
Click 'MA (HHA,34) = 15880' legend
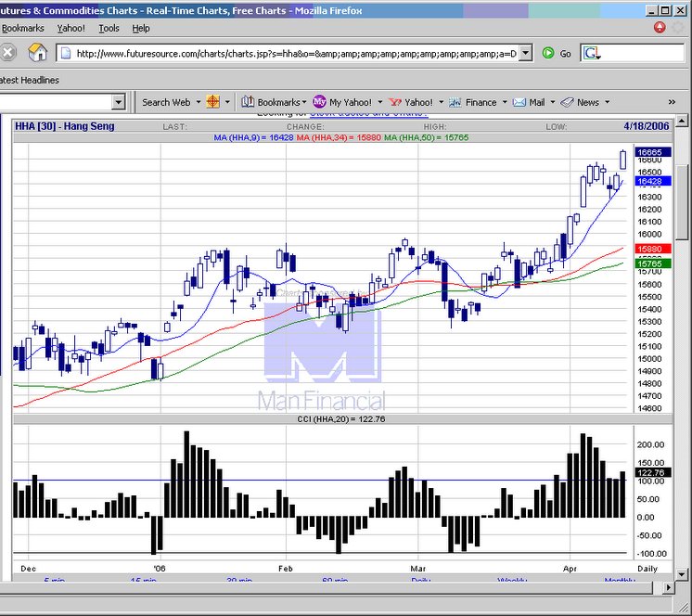[339, 137]
